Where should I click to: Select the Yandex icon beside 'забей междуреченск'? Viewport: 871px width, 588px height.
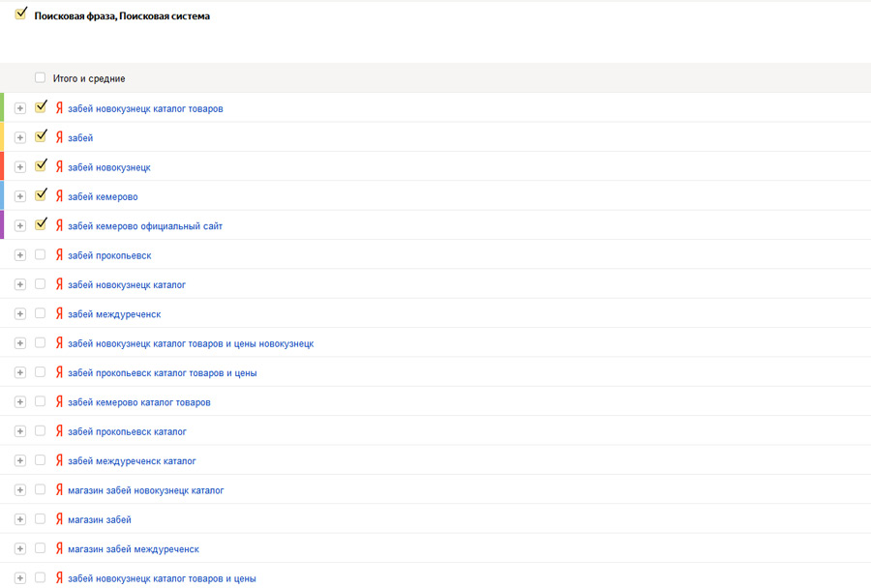(59, 314)
